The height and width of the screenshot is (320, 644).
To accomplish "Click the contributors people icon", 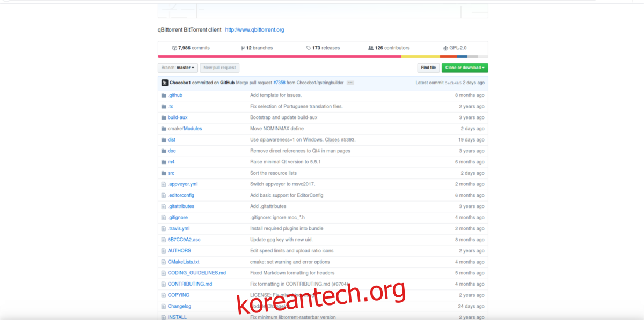I will 371,48.
